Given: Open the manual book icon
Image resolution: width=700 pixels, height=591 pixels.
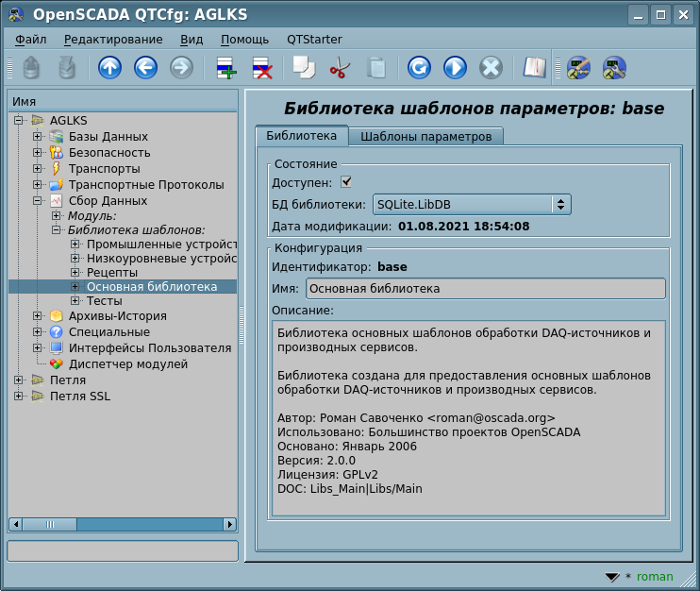Looking at the screenshot, I should (534, 68).
